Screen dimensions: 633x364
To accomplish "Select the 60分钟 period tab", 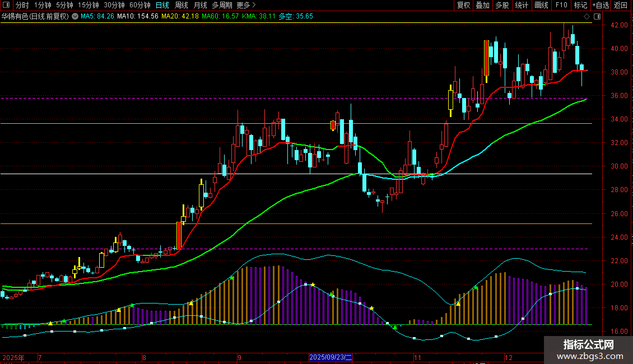I will (x=140, y=5).
